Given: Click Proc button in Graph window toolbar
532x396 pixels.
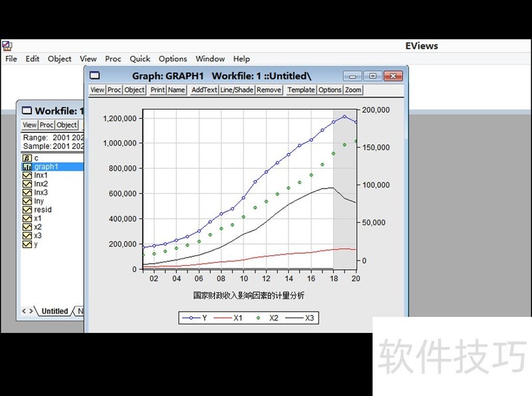Looking at the screenshot, I should 114,90.
